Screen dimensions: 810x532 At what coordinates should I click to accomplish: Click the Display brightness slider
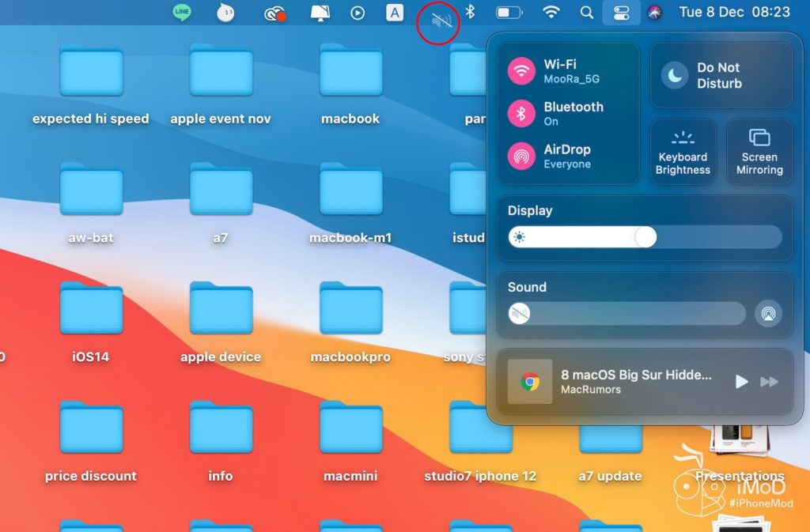pyautogui.click(x=645, y=237)
